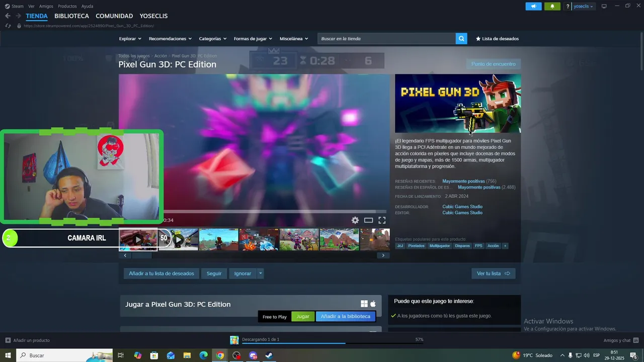Click the Windows platform icon
Image resolution: width=644 pixels, height=362 pixels.
[x=364, y=304]
